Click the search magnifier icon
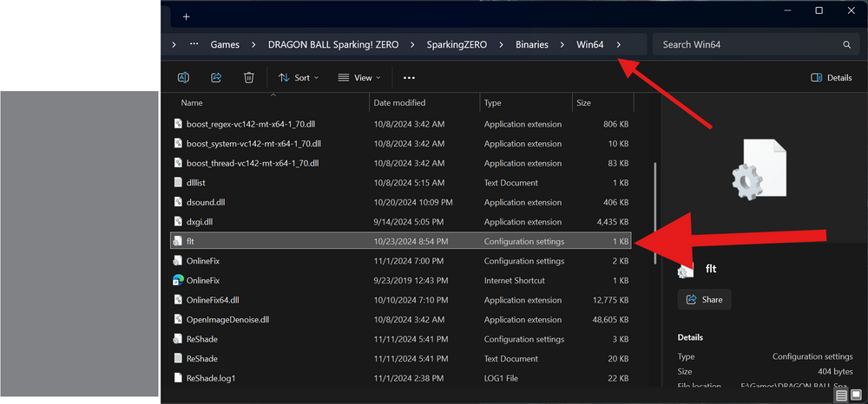Viewport: 868px width, 404px height. coord(846,45)
